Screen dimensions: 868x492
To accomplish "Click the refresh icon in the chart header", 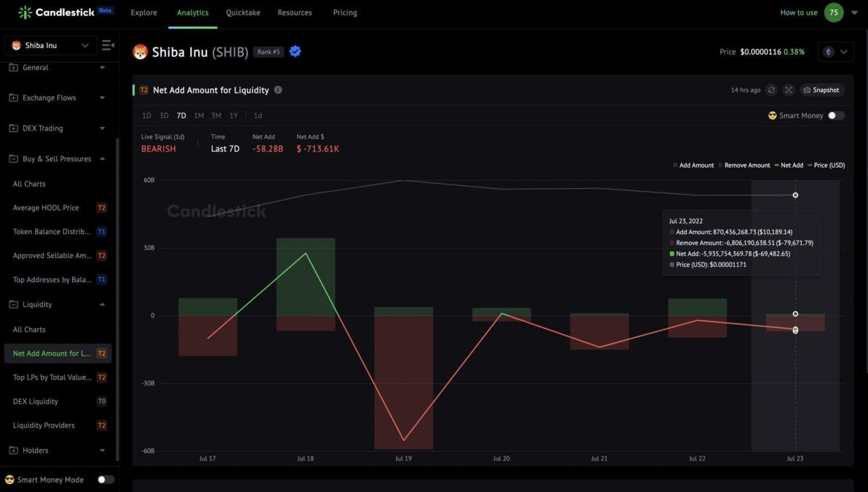I will pyautogui.click(x=770, y=89).
